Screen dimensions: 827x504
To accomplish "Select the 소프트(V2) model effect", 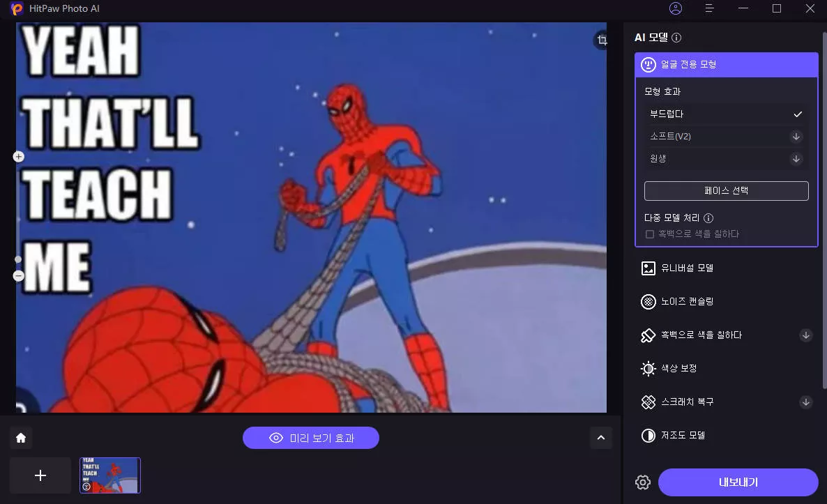I will [718, 137].
